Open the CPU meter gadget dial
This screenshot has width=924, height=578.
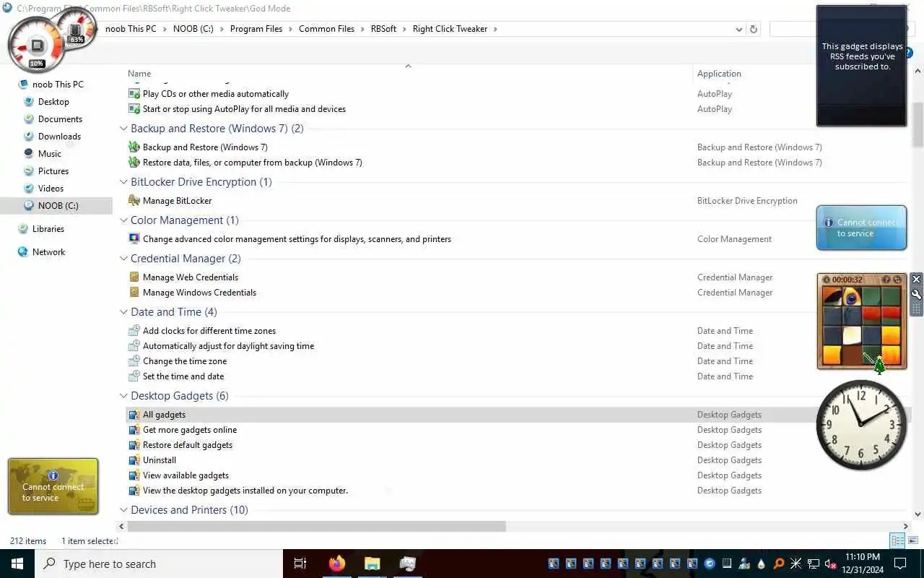[36, 46]
